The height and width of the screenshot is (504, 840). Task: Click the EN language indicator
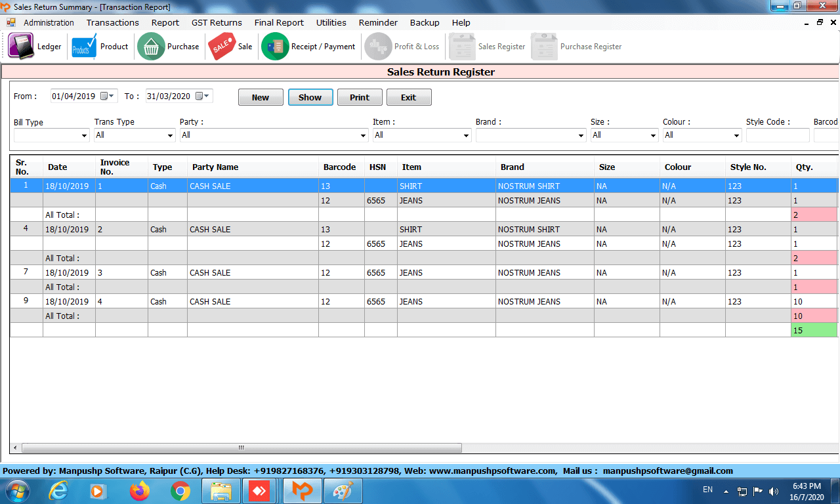point(707,490)
